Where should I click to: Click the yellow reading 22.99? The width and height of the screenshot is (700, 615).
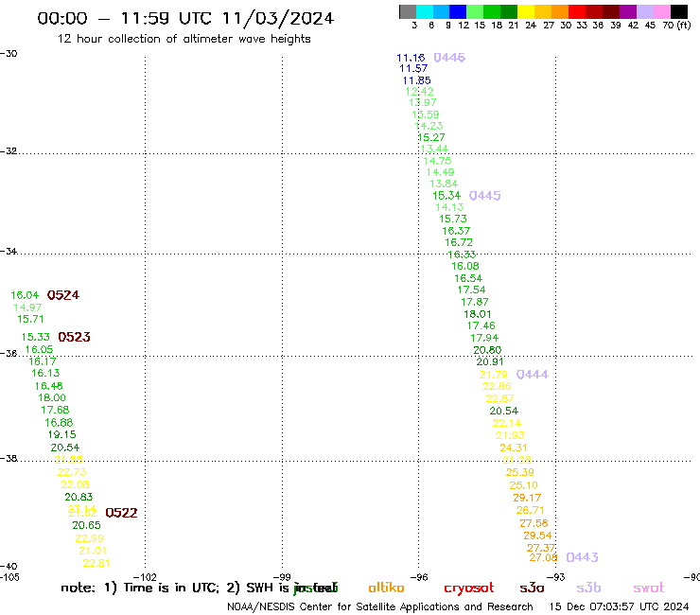click(x=89, y=538)
